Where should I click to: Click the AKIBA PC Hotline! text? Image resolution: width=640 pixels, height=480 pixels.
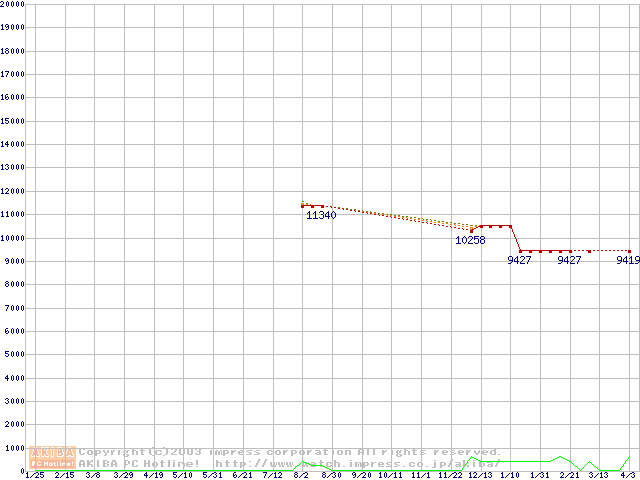click(x=141, y=463)
